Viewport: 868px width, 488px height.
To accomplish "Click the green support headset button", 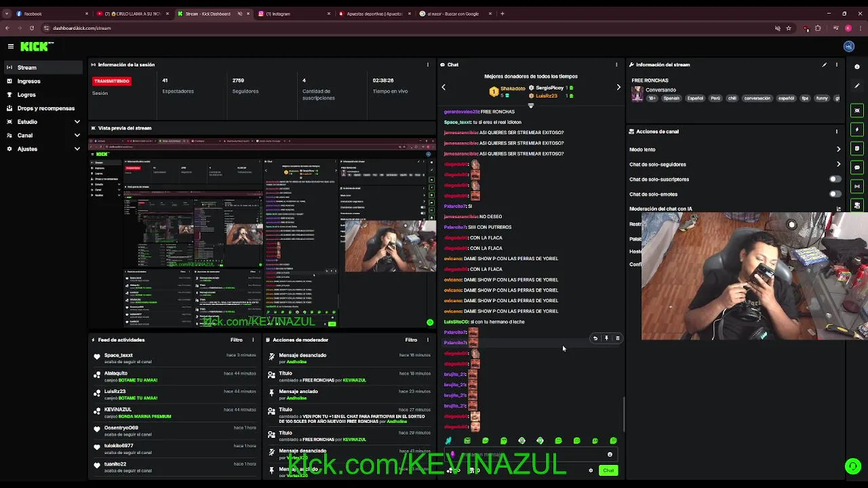I will [852, 466].
